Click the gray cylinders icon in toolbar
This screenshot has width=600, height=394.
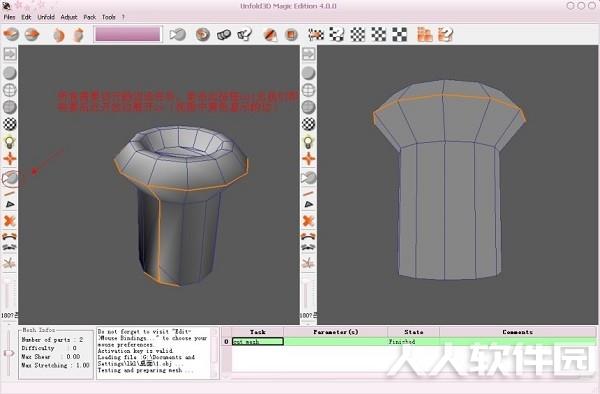point(224,34)
